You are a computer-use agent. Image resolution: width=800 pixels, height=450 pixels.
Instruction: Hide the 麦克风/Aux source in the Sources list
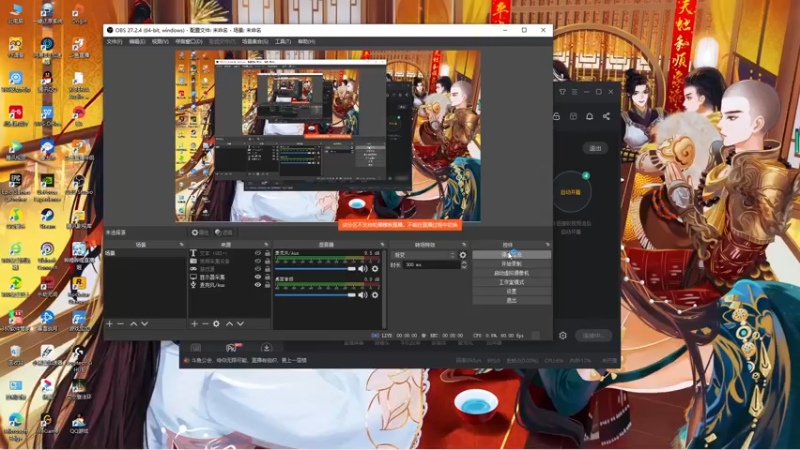[258, 285]
